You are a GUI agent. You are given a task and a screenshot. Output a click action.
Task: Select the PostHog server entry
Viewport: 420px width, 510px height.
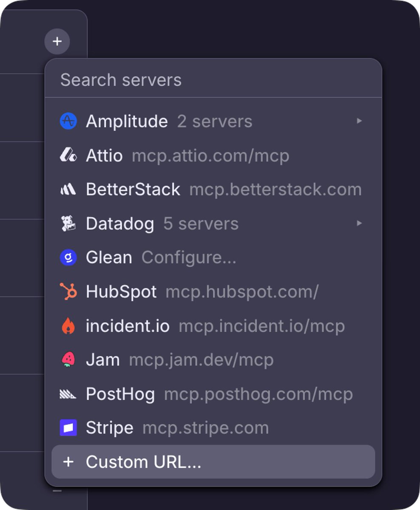[213, 394]
